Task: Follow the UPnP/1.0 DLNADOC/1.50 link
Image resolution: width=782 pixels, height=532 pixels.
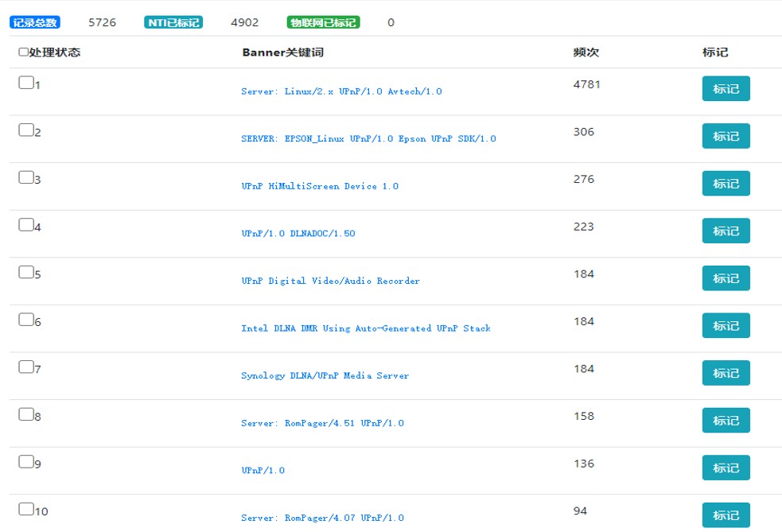Action: point(298,234)
